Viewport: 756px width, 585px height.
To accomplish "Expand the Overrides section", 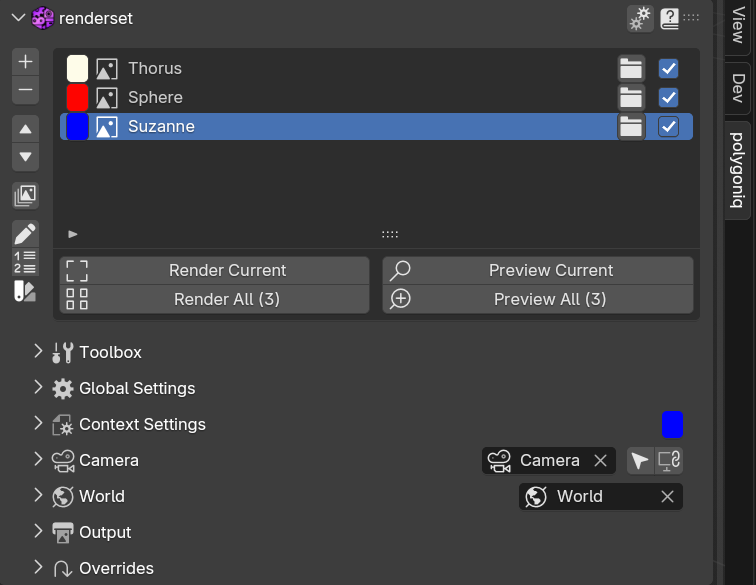I will [38, 567].
